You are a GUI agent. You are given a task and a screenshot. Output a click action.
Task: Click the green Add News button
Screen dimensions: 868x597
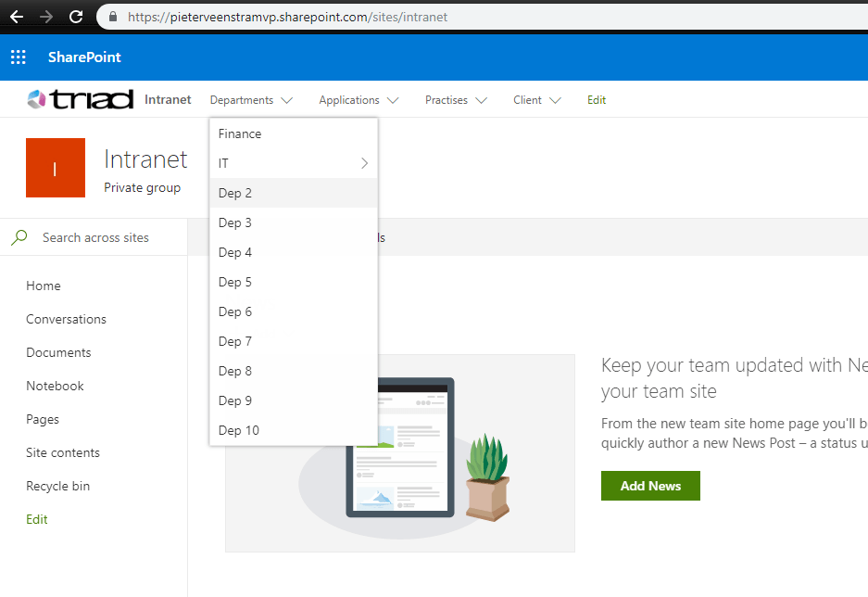650,486
